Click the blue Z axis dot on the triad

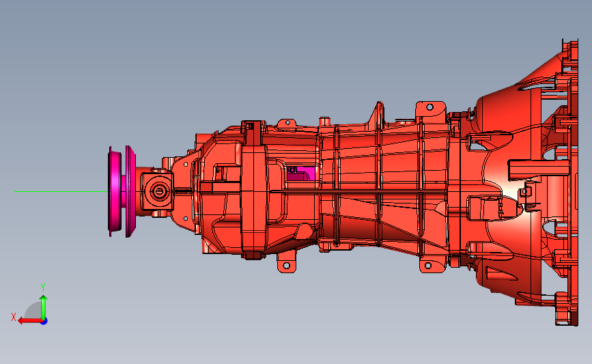point(44,322)
